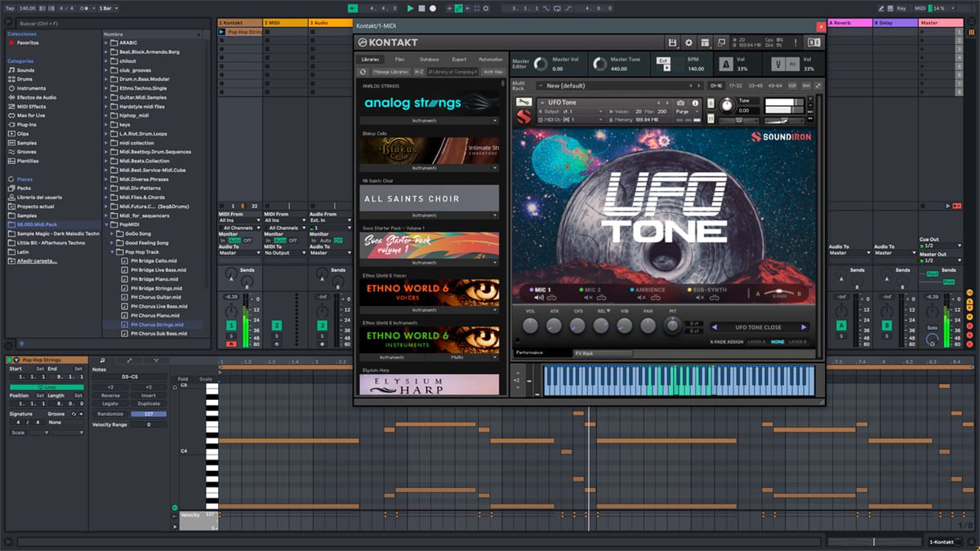This screenshot has width=980, height=551.
Task: Toggle track 3 activator button
Action: click(323, 326)
